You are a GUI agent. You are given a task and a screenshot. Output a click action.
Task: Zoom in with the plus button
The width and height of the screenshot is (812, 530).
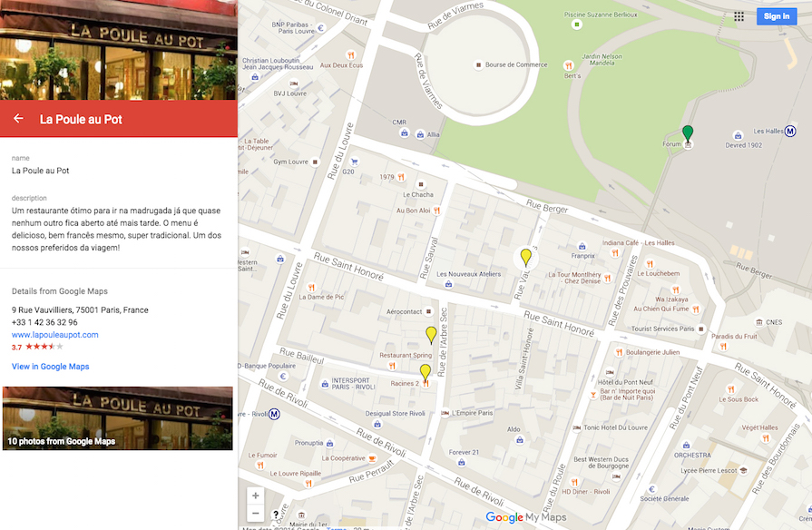[x=255, y=496]
